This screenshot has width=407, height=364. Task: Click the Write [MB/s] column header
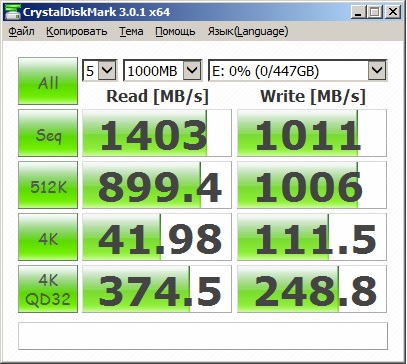point(313,96)
